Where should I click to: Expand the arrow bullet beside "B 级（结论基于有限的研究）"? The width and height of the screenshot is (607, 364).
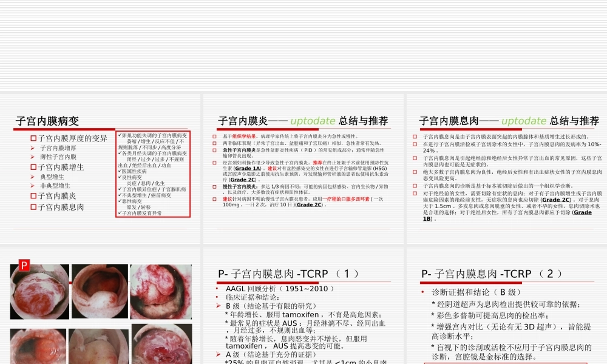[217, 304]
